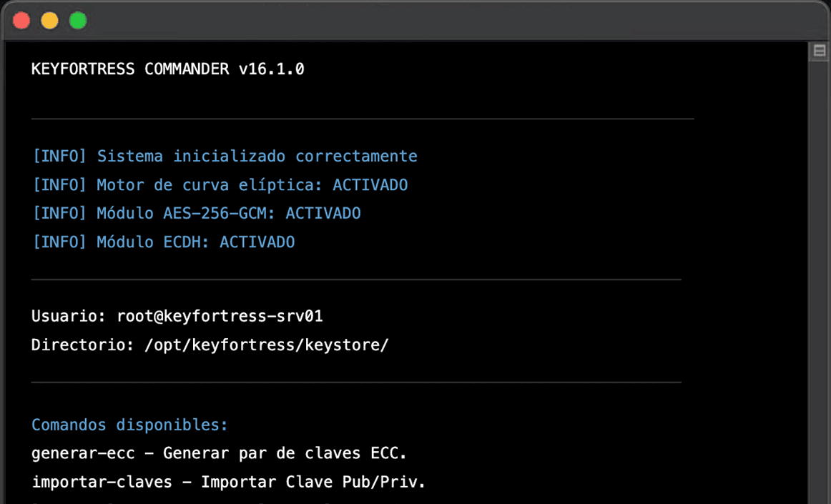The height and width of the screenshot is (504, 831).
Task: Close the KeyFortress terminal window
Action: [21, 21]
